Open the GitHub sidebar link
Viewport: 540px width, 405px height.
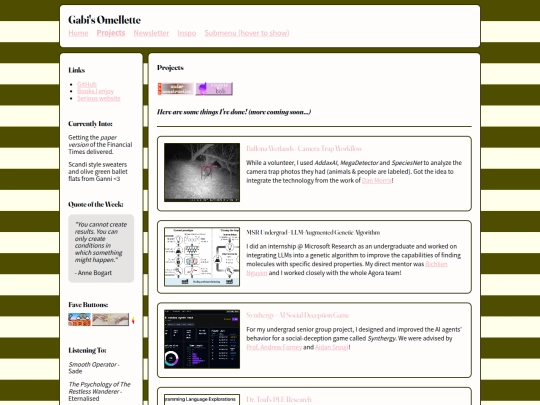pos(87,84)
